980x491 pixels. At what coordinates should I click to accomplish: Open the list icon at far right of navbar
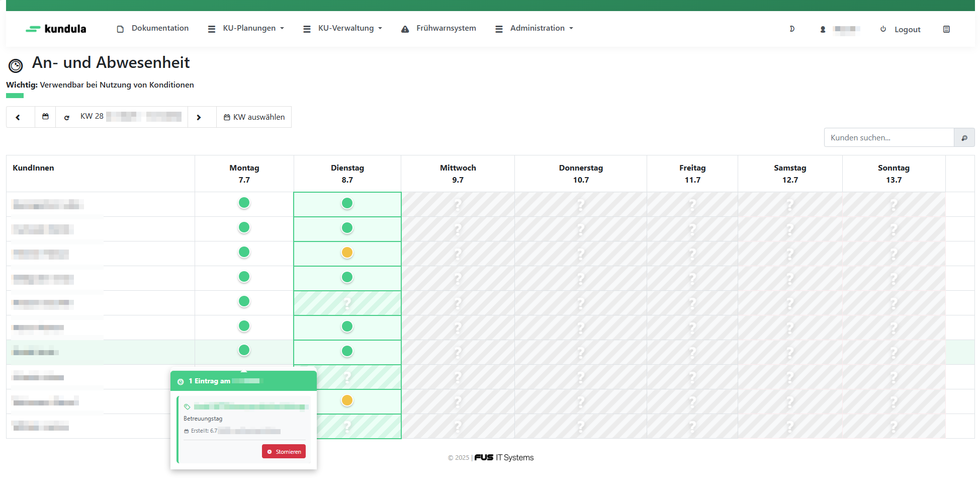point(946,30)
